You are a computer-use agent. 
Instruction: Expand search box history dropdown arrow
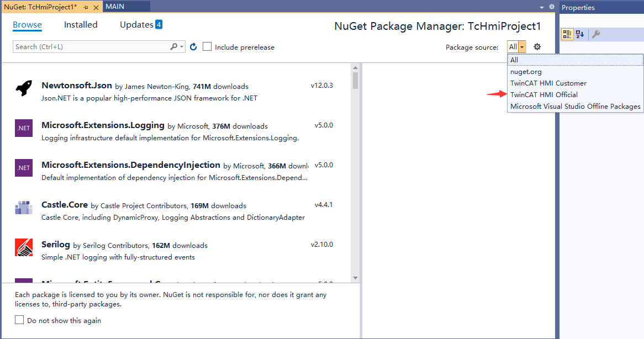coord(182,47)
